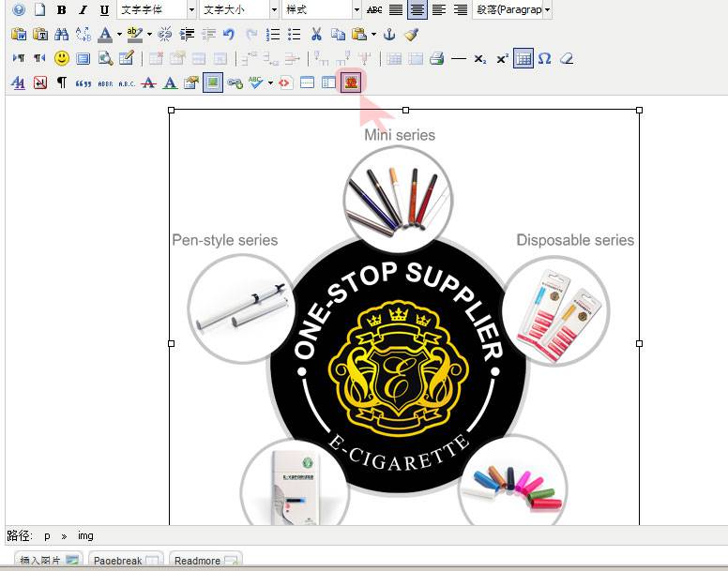Click the scissors cut icon
The width and height of the screenshot is (728, 571).
click(x=316, y=35)
